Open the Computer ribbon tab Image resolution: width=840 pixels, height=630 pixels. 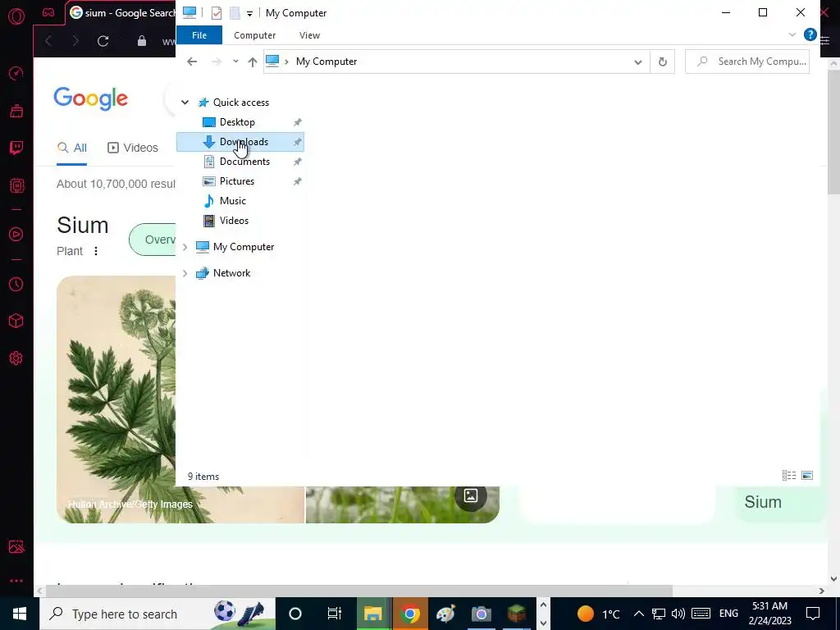click(x=254, y=35)
